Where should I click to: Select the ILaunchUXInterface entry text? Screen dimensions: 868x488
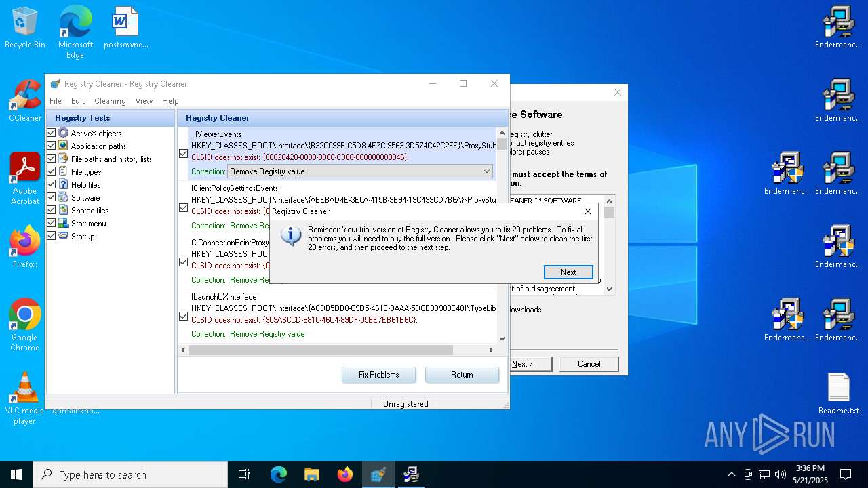coord(224,297)
